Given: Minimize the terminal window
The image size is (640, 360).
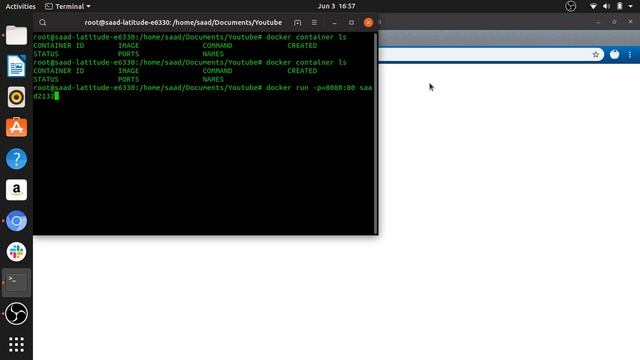Looking at the screenshot, I should point(334,22).
